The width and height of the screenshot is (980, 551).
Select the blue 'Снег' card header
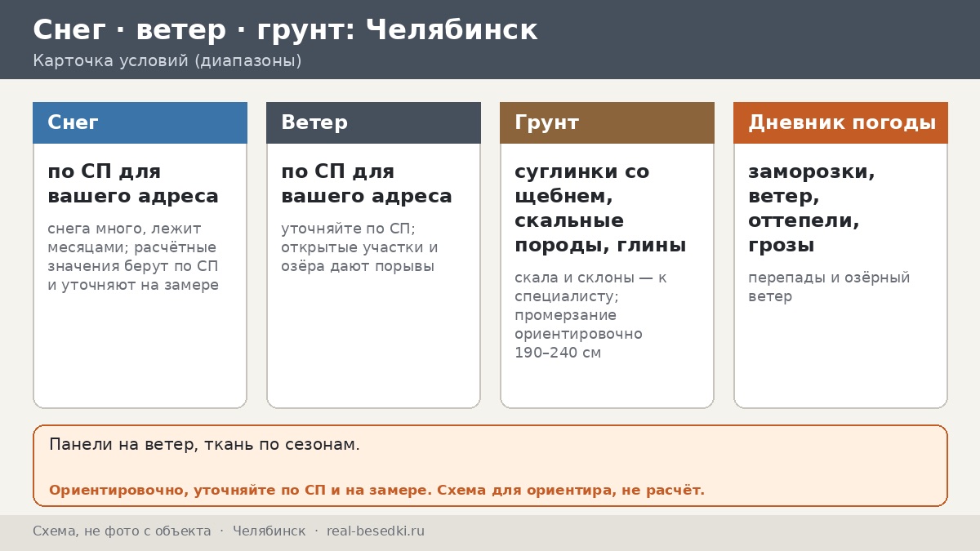click(140, 122)
